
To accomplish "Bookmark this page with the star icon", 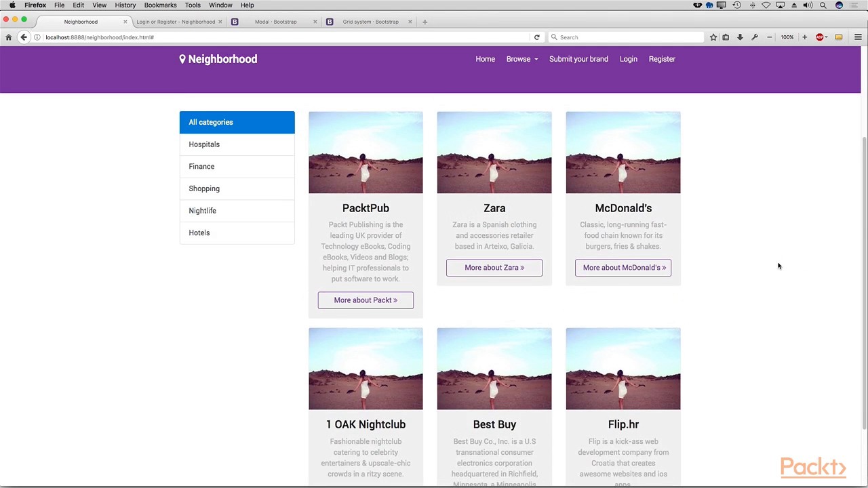I will (x=713, y=37).
